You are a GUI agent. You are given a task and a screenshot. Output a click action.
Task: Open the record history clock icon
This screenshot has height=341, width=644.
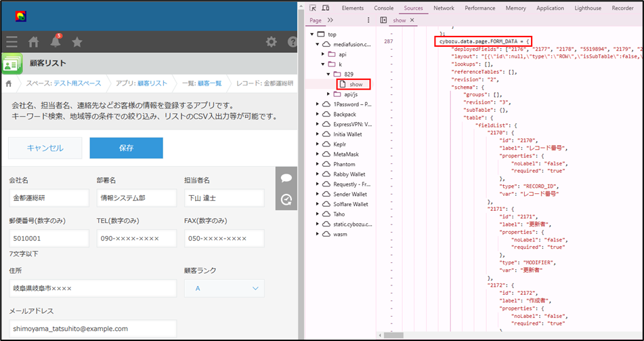click(286, 199)
